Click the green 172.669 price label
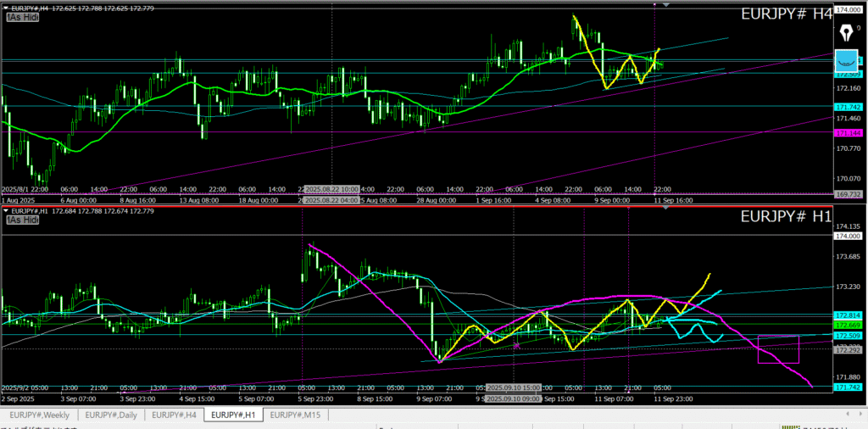This screenshot has width=868, height=429. click(847, 325)
